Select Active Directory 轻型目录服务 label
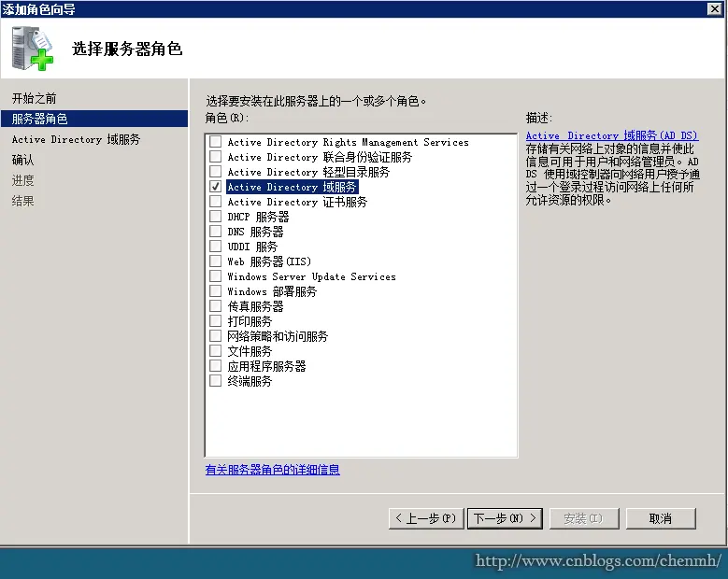This screenshot has height=579, width=728. (x=308, y=172)
